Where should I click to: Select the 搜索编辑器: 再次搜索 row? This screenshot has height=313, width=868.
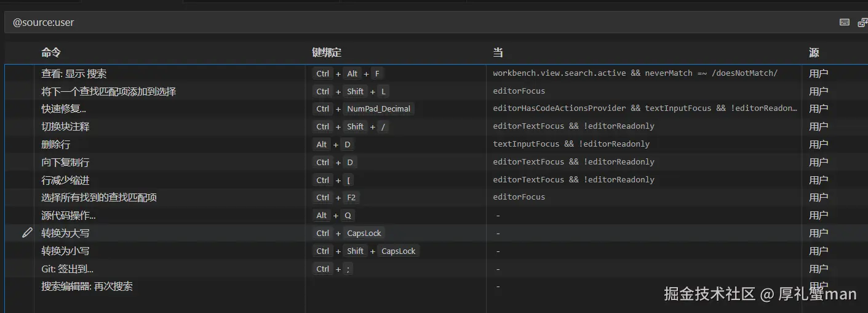tap(87, 287)
